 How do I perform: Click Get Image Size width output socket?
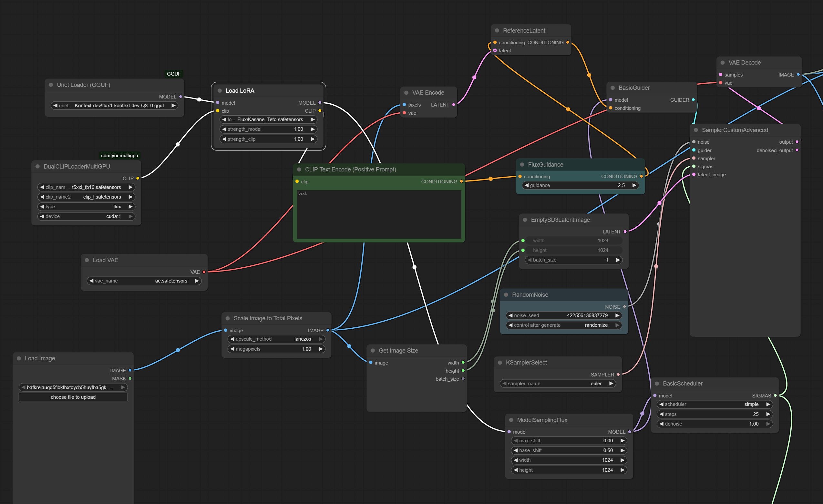click(x=463, y=362)
